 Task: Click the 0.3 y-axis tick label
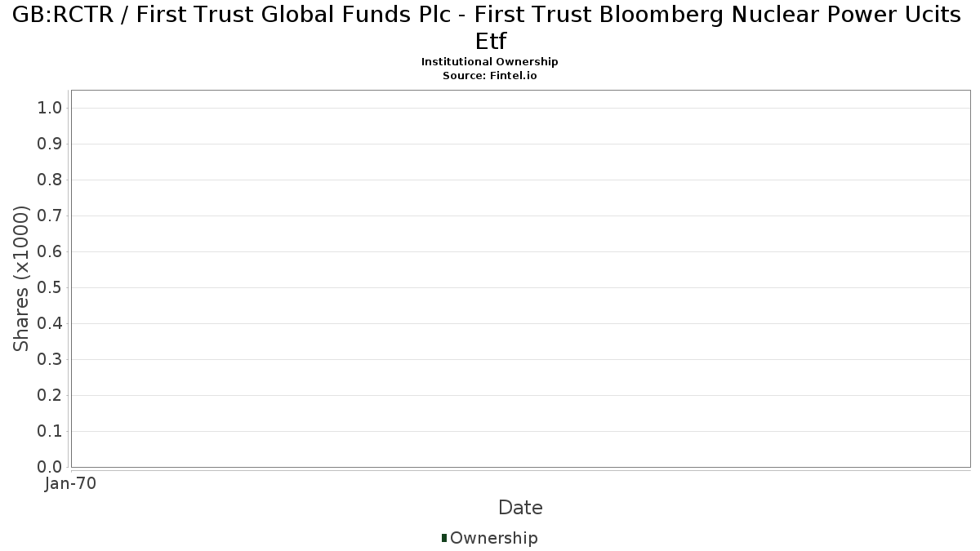pyautogui.click(x=51, y=360)
